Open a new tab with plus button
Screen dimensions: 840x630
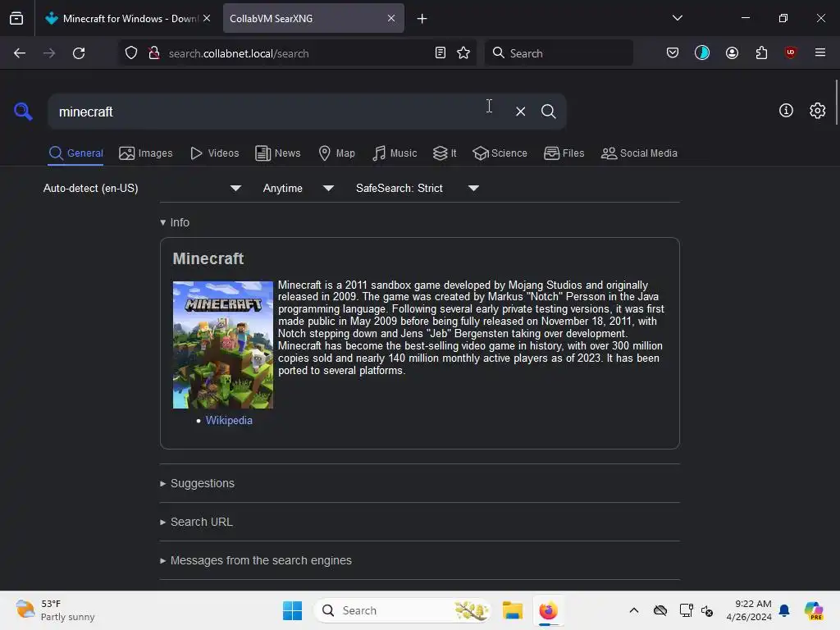click(x=422, y=19)
